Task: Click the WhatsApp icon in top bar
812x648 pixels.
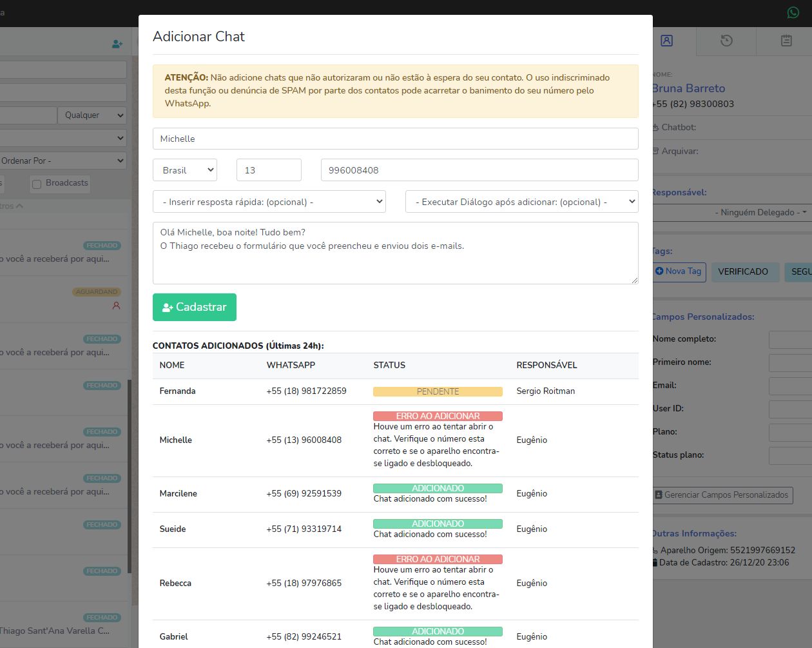Action: coord(793,12)
